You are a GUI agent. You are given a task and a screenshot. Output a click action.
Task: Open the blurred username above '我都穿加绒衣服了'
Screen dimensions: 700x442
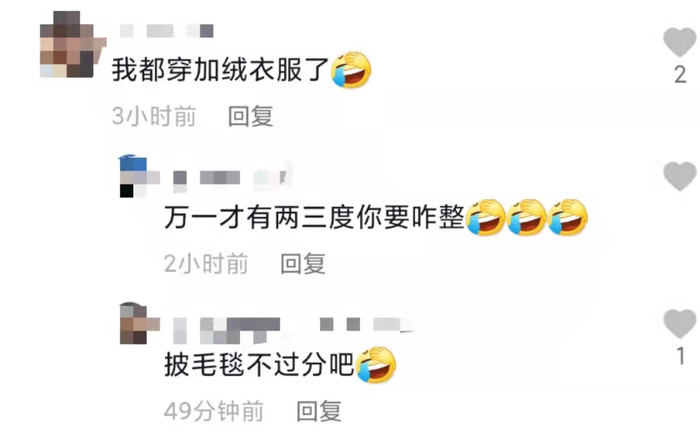click(167, 31)
